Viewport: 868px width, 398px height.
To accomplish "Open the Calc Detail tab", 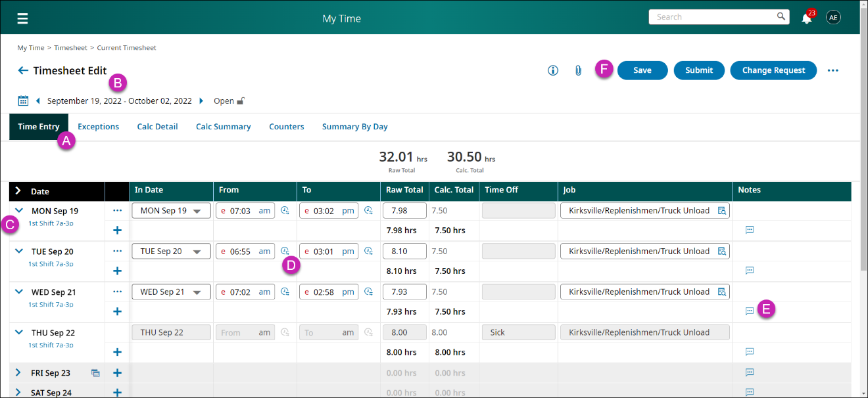I will (x=157, y=127).
